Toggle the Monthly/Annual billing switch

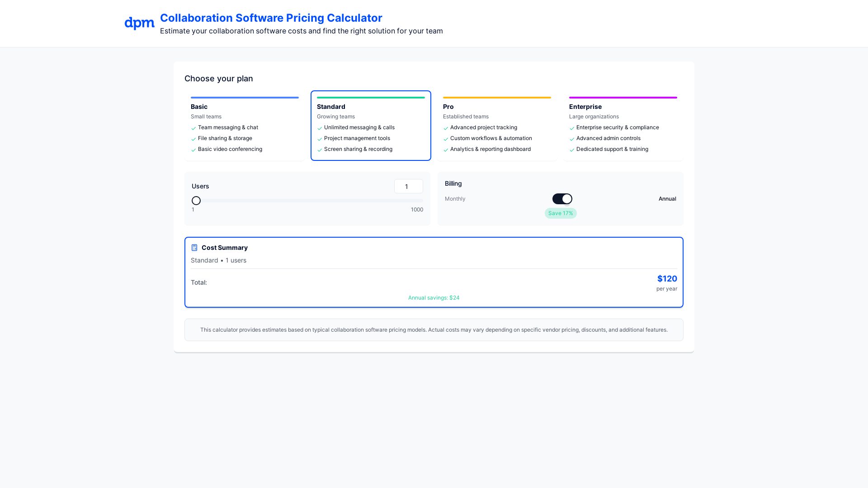click(x=562, y=199)
